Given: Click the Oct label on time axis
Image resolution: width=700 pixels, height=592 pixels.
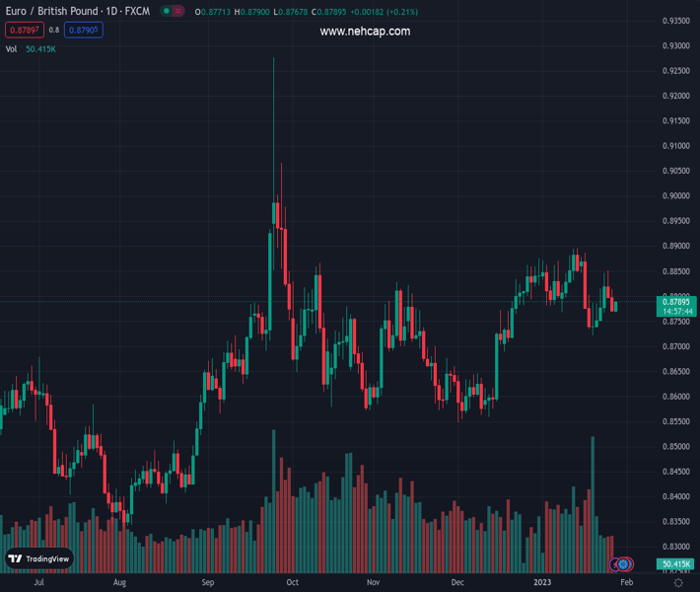Looking at the screenshot, I should click(293, 582).
